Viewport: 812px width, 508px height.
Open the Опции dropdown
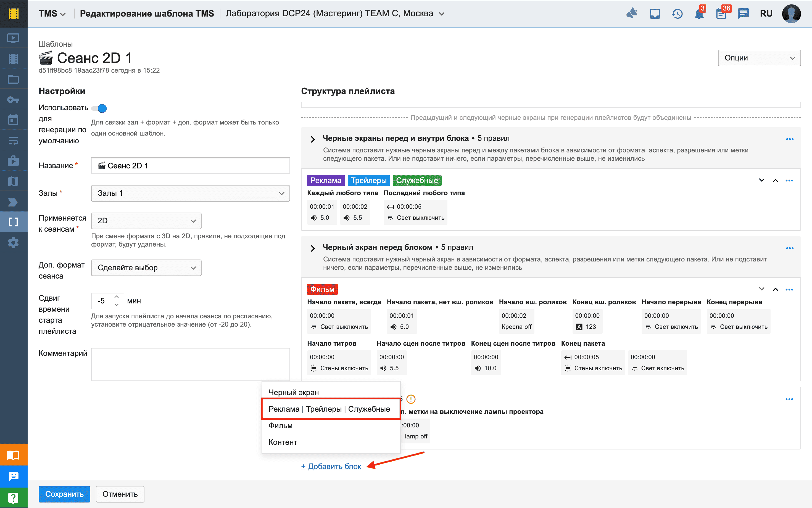point(759,58)
